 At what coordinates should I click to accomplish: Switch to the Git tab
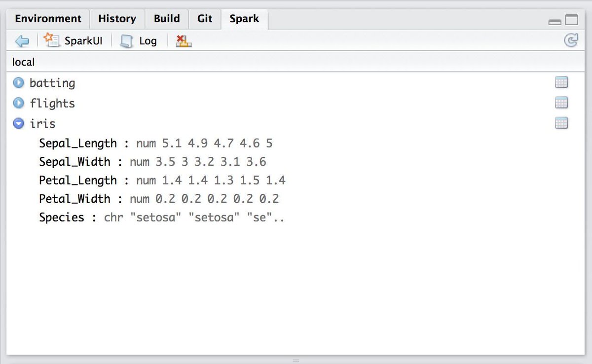[204, 18]
